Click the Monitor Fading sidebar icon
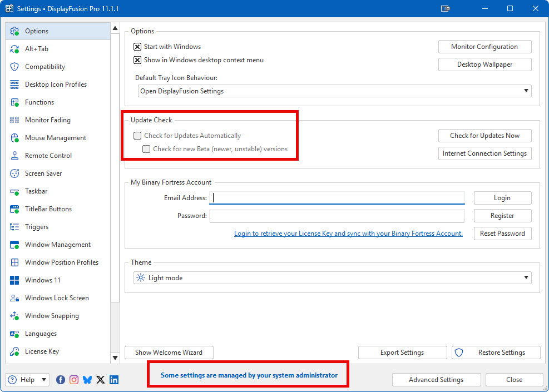 coord(15,120)
